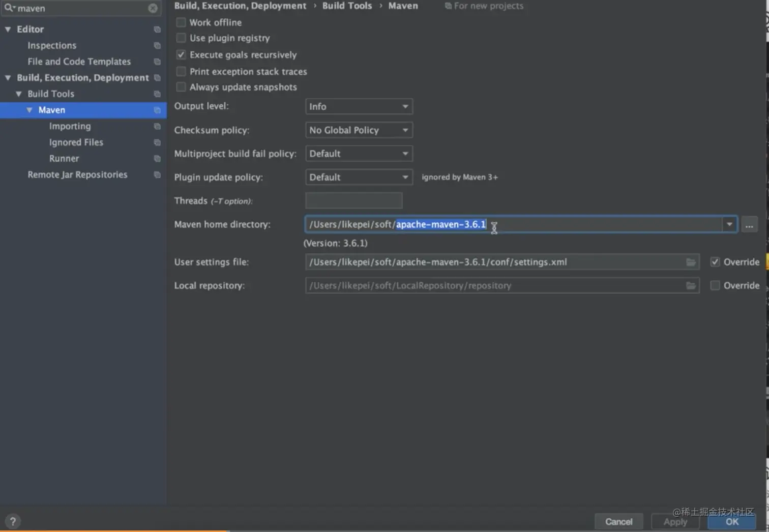769x532 pixels.
Task: Select Inspections in settings tree
Action: 52,45
